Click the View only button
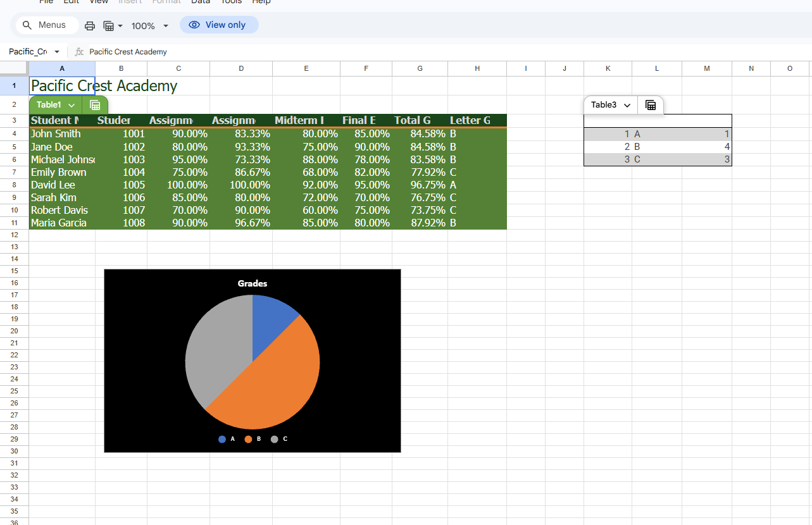812x525 pixels. pos(219,25)
